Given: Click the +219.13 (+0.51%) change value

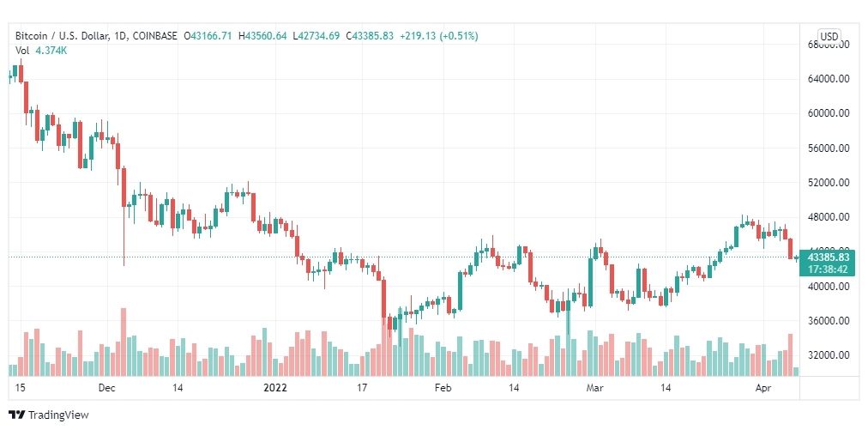Looking at the screenshot, I should tap(438, 36).
